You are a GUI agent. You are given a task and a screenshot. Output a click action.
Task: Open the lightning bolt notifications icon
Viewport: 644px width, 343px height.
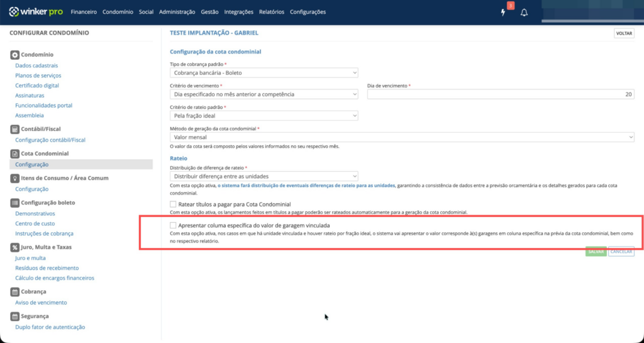[503, 13]
